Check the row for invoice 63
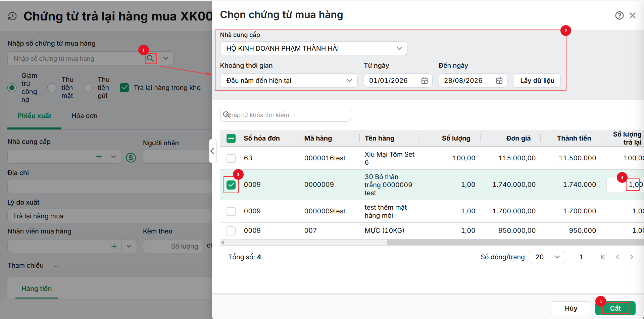This screenshot has height=319, width=644. [x=231, y=158]
